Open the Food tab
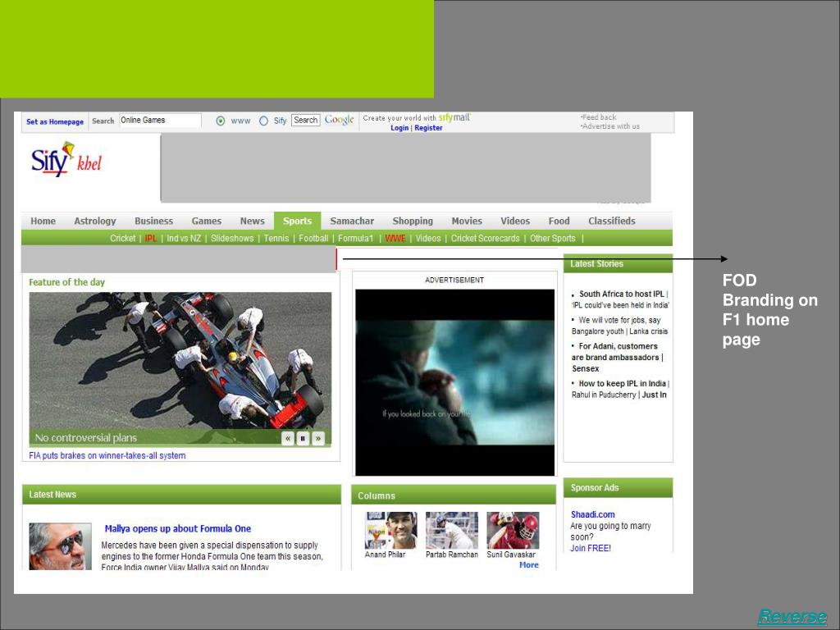This screenshot has width=840, height=630. pos(559,221)
